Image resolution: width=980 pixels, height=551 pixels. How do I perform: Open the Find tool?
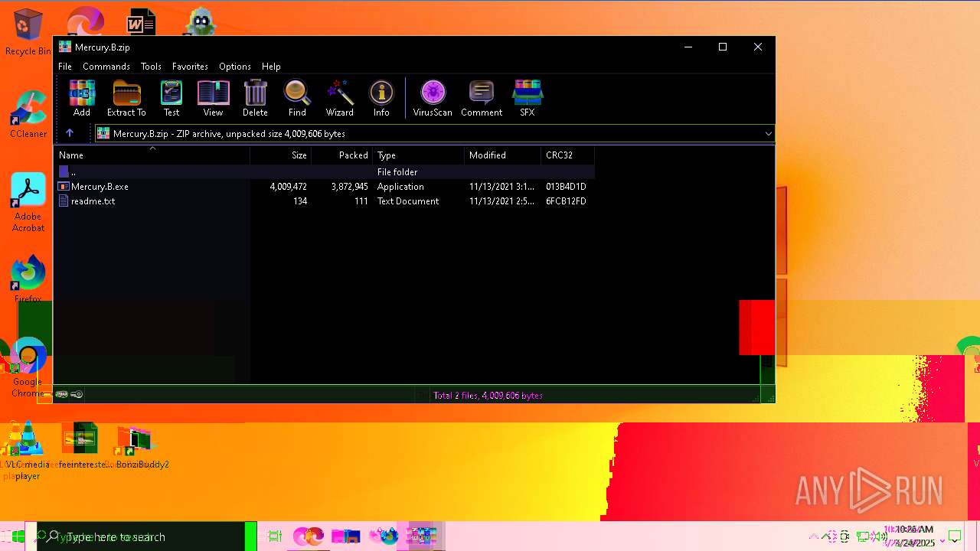pyautogui.click(x=297, y=98)
